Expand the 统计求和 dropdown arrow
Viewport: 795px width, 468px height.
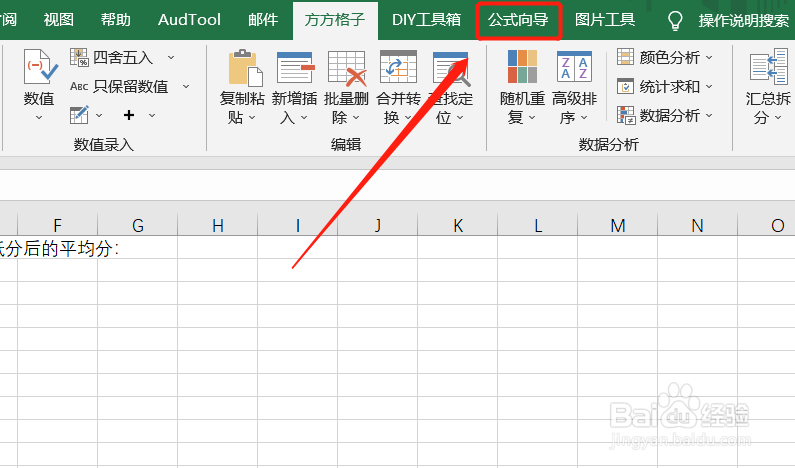pyautogui.click(x=709, y=87)
